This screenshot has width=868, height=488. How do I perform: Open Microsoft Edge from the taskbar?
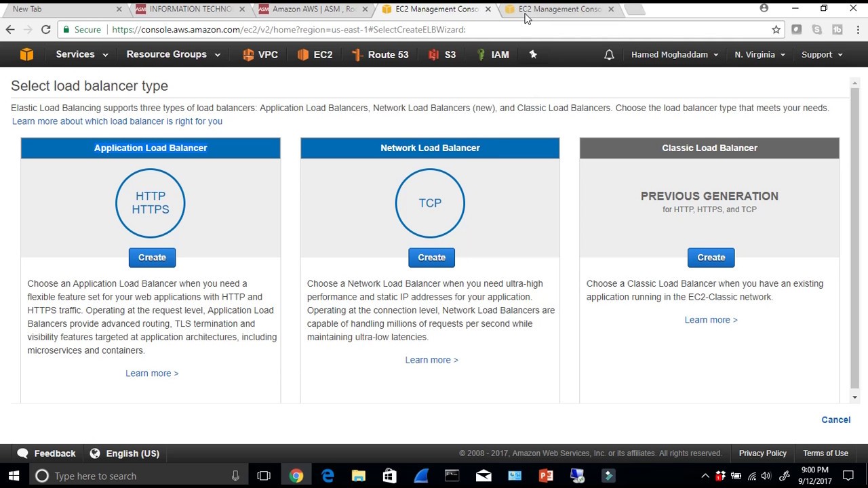coord(328,476)
